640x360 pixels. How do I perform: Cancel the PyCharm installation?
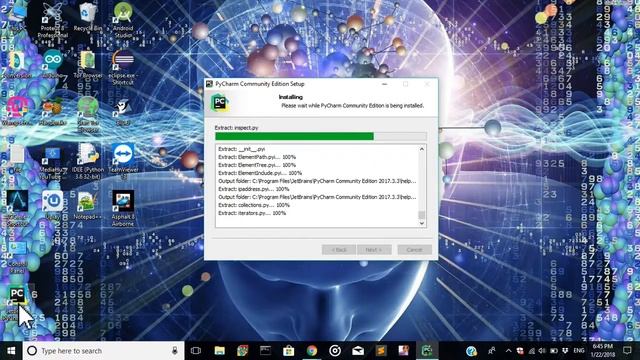(x=414, y=249)
